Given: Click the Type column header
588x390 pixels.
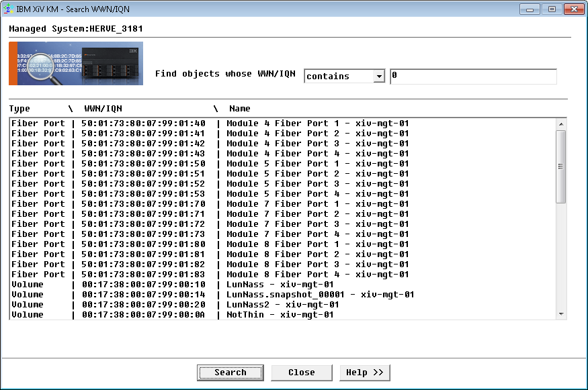Looking at the screenshot, I should pos(19,109).
